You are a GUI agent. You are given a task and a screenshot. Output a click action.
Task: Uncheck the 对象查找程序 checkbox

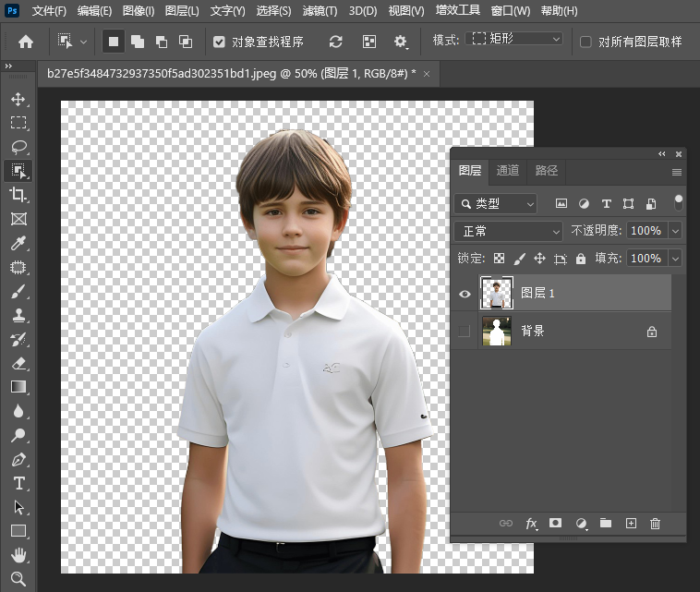tap(219, 42)
